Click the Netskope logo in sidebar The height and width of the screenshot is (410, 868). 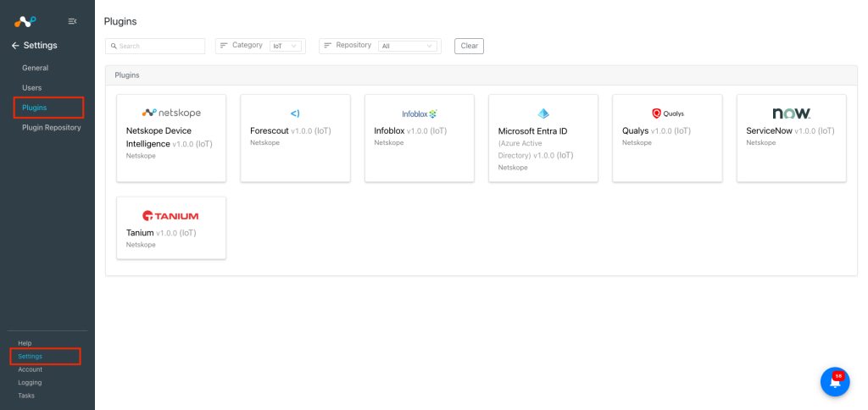point(25,21)
